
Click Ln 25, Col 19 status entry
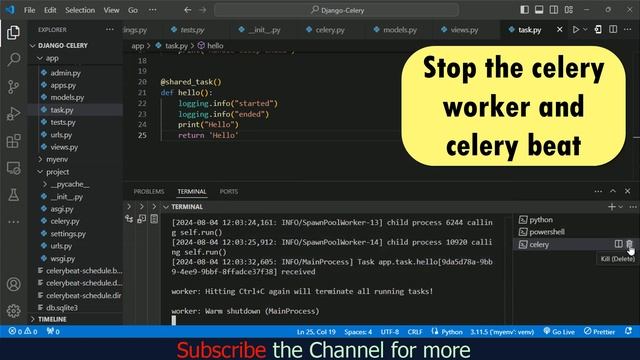316,331
